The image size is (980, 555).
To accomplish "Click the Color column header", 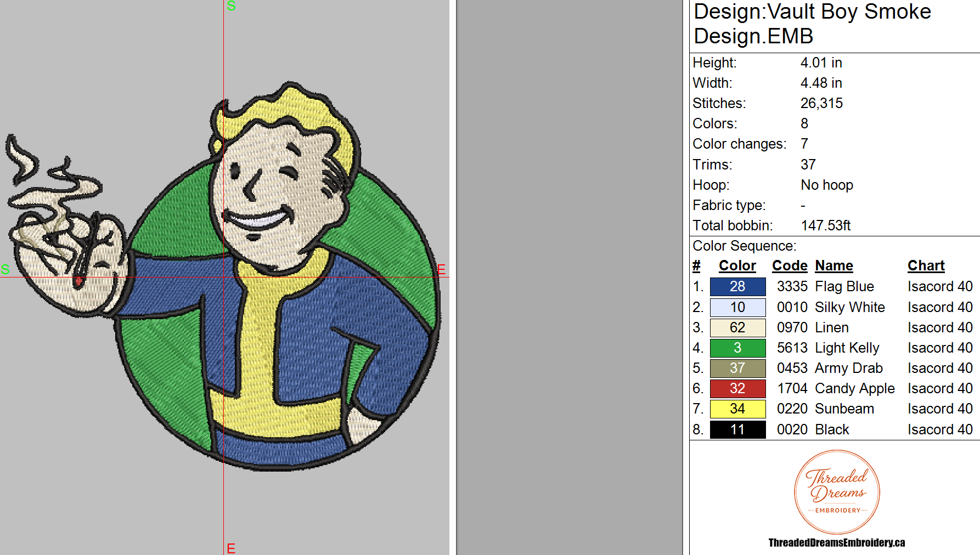I will tap(737, 266).
